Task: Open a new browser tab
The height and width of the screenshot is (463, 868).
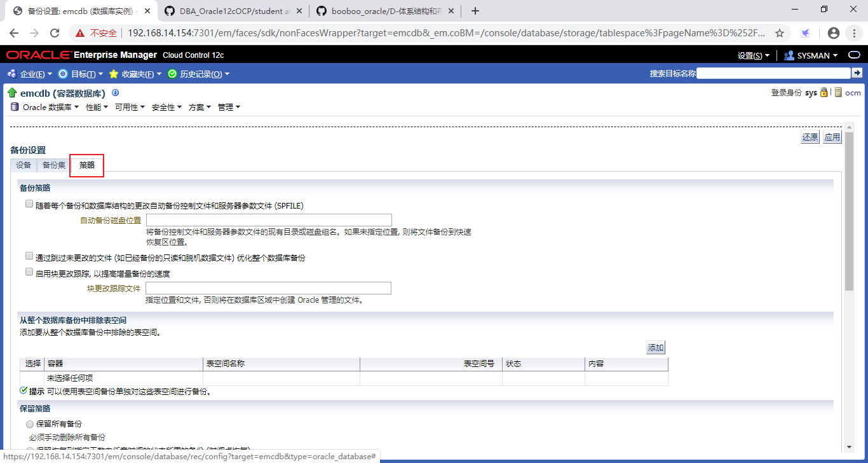Action: [x=475, y=11]
